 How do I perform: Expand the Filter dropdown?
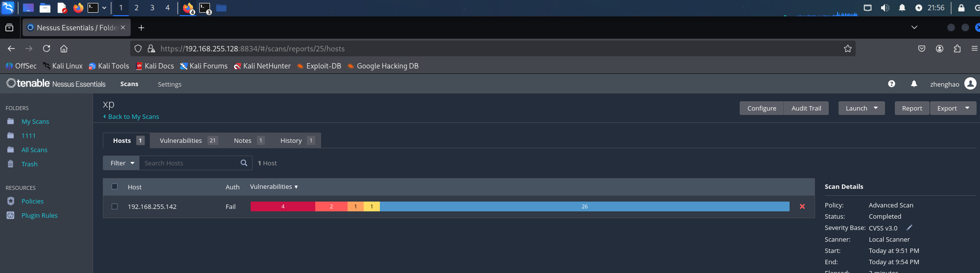pos(121,163)
